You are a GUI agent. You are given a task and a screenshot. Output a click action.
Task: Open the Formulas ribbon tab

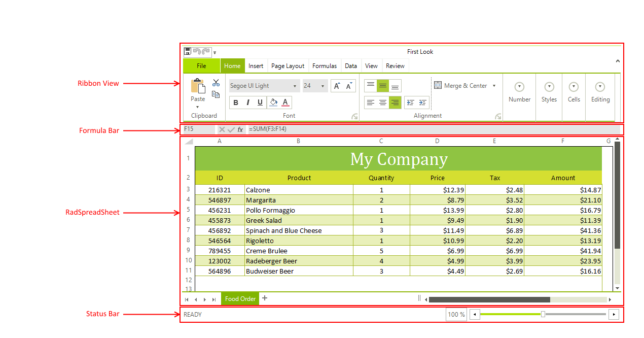pyautogui.click(x=325, y=66)
